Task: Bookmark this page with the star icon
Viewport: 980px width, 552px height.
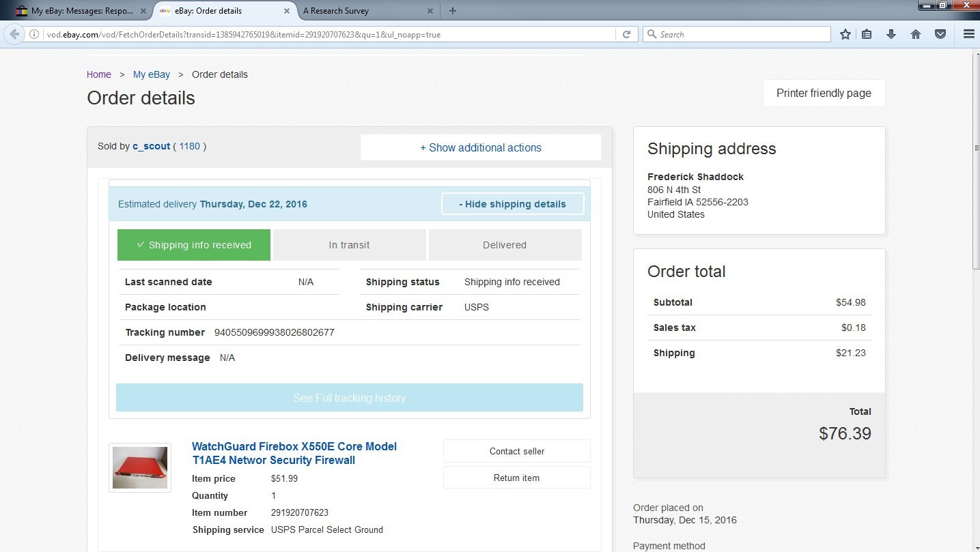Action: coord(845,34)
